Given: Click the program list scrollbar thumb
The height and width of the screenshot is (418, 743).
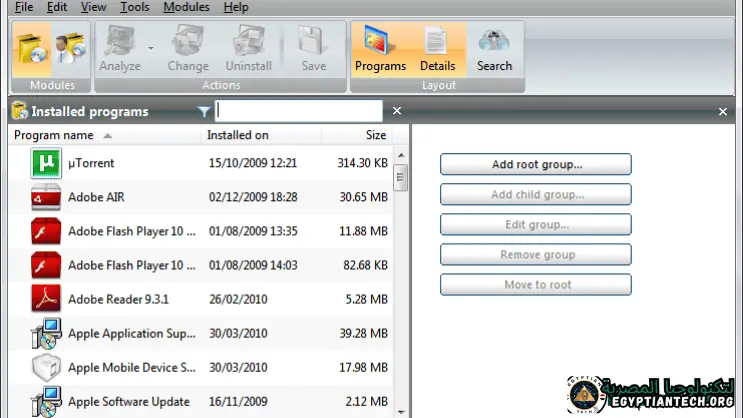Looking at the screenshot, I should (401, 177).
